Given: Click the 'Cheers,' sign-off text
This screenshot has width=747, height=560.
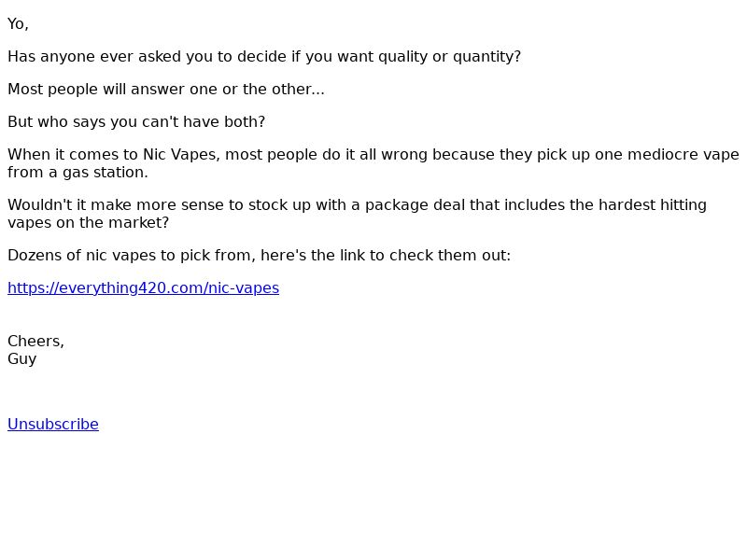Looking at the screenshot, I should click(x=35, y=342).
